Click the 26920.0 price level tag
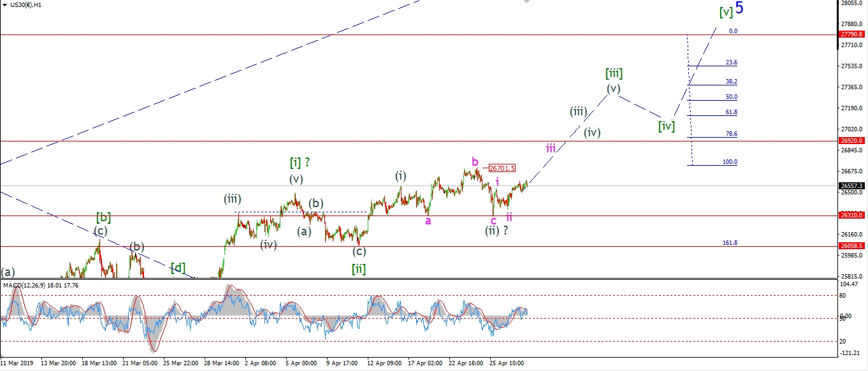Viewport: 868px width, 371px height. coord(851,141)
